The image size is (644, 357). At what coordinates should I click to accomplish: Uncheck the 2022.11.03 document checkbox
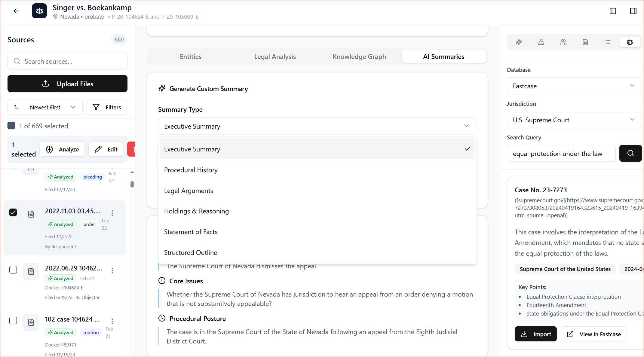coord(13,212)
